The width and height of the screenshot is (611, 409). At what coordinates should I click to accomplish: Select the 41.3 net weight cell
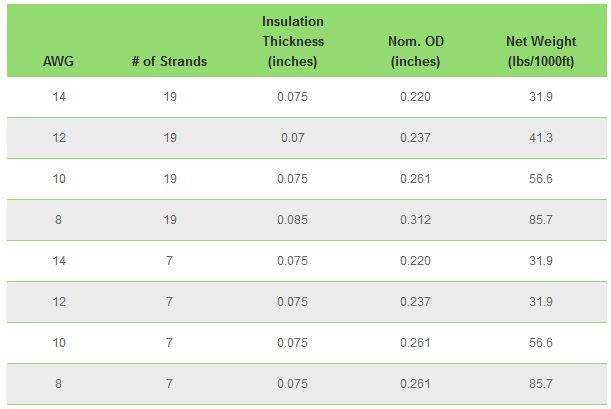[540, 138]
